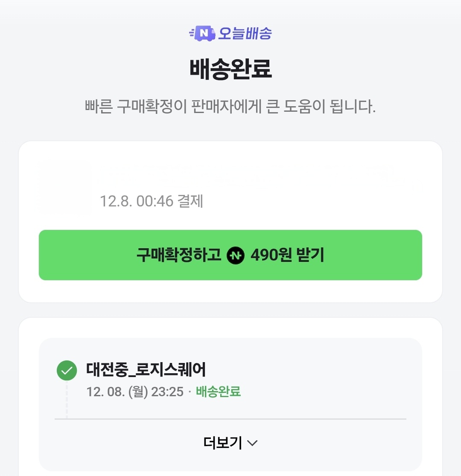Open the blurred product thumbnail
Image resolution: width=461 pixels, height=476 pixels.
point(65,187)
